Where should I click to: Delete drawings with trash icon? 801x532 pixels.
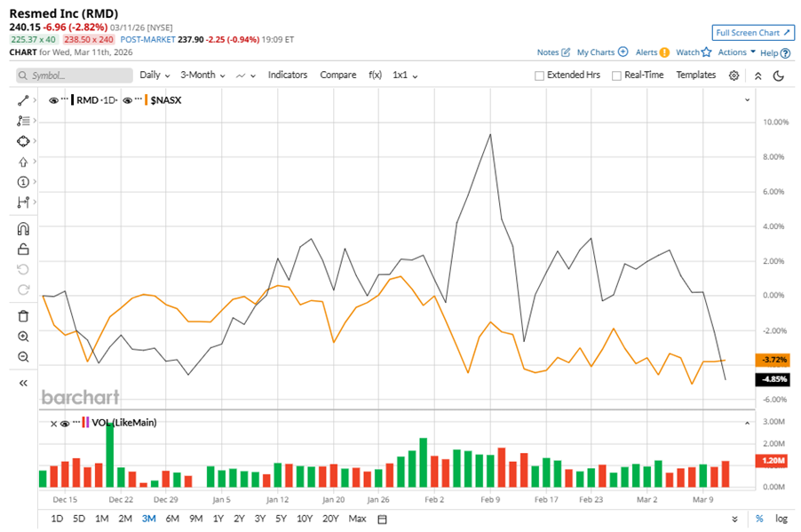(23, 316)
